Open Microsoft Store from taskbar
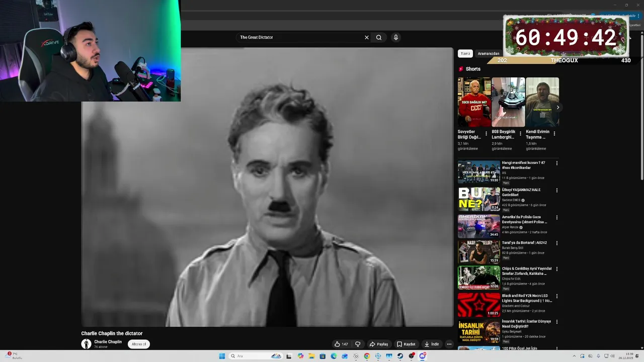 coord(323,356)
